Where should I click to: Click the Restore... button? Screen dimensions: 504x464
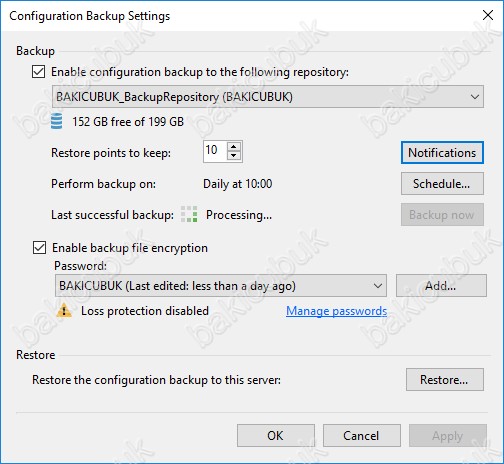pyautogui.click(x=445, y=380)
